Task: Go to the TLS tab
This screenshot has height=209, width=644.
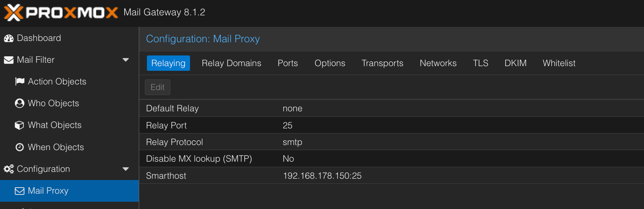Action: click(x=480, y=63)
